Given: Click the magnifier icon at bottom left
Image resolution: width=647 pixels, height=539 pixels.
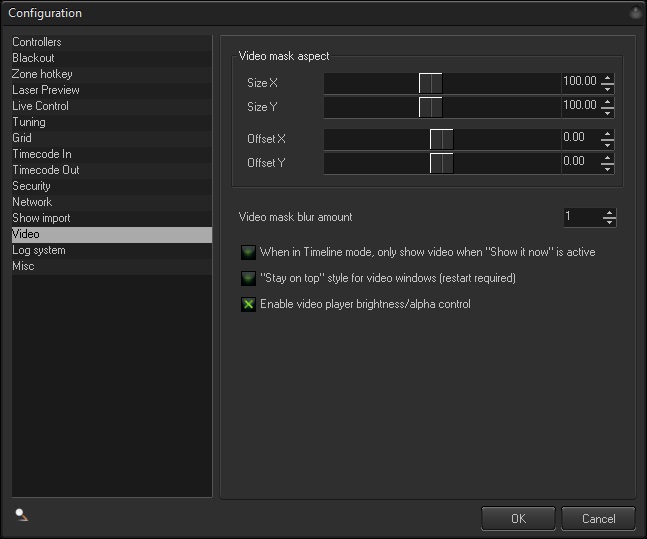Looking at the screenshot, I should (x=21, y=515).
